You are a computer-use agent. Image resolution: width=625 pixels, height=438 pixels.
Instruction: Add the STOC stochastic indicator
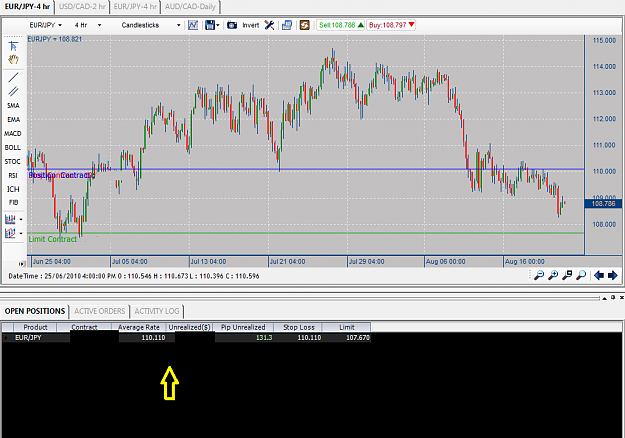click(13, 161)
